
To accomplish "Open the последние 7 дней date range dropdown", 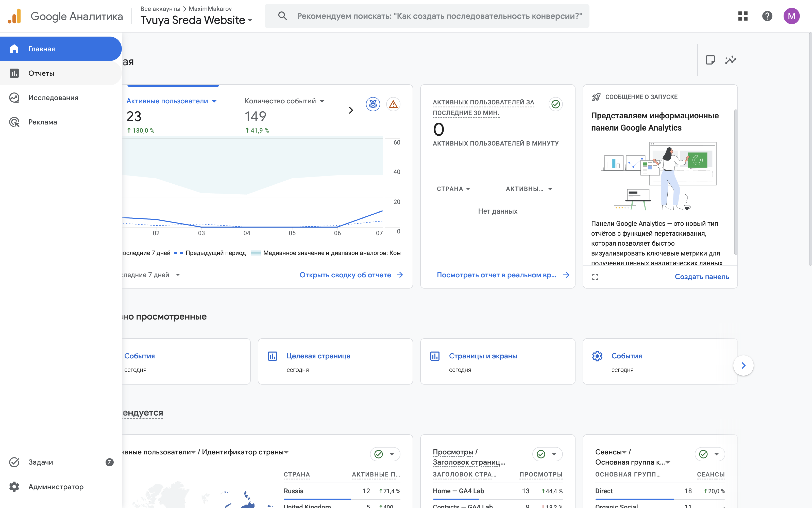I will [x=151, y=275].
